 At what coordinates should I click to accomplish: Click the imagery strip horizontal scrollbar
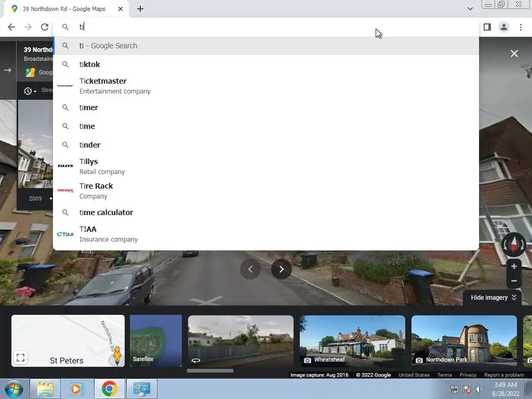210,370
